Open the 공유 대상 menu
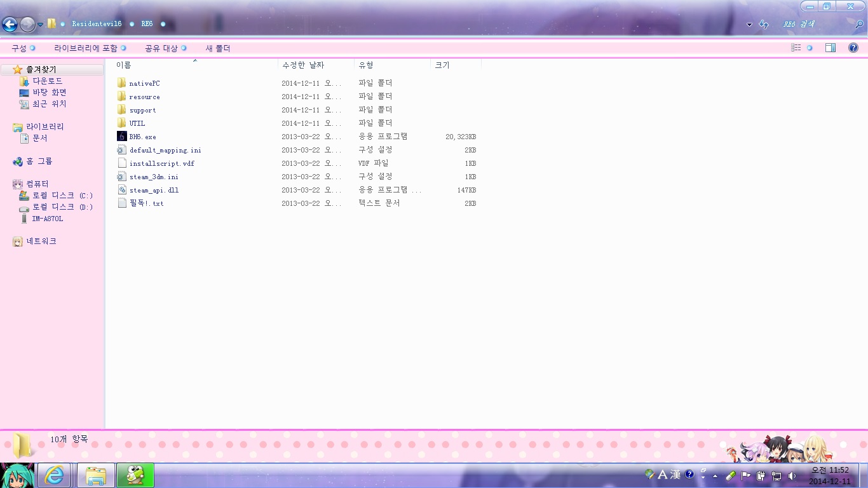868x488 pixels. tap(166, 48)
